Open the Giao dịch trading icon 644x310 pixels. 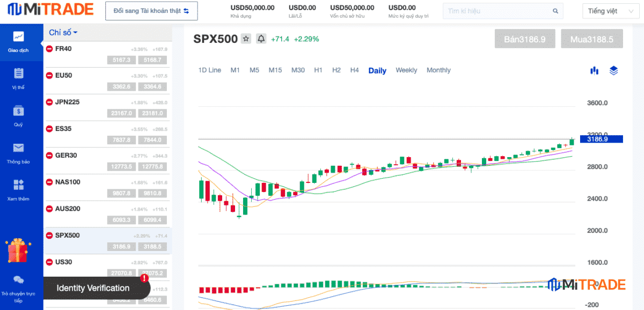(19, 37)
